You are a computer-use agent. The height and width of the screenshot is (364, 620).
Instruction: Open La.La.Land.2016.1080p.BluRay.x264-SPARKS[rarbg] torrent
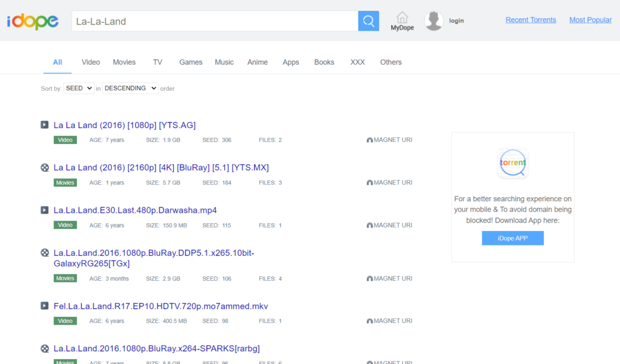(x=157, y=349)
